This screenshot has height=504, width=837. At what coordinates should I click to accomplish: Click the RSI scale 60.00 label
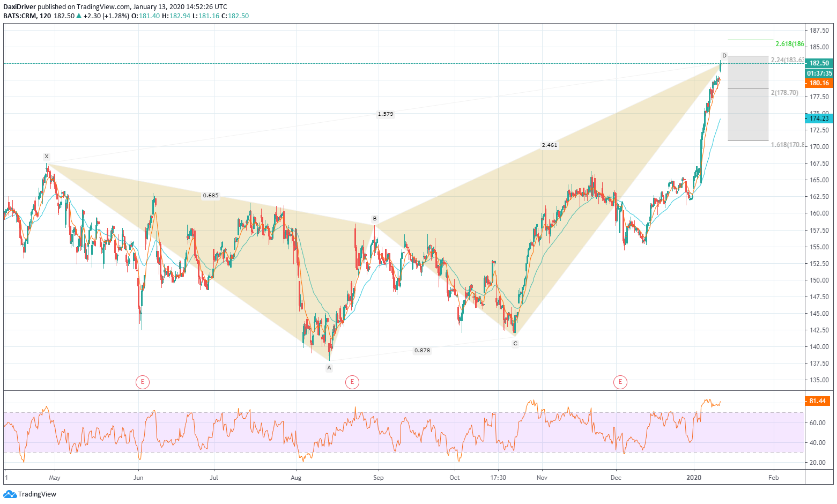pyautogui.click(x=817, y=423)
